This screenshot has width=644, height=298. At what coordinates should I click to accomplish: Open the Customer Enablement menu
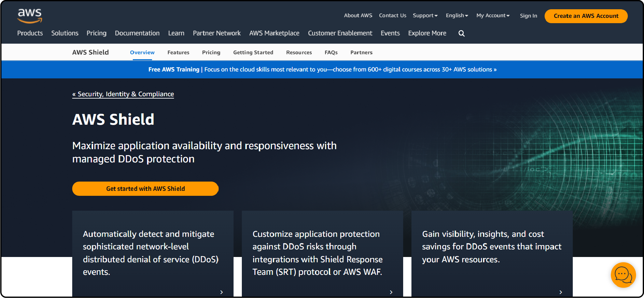[340, 33]
